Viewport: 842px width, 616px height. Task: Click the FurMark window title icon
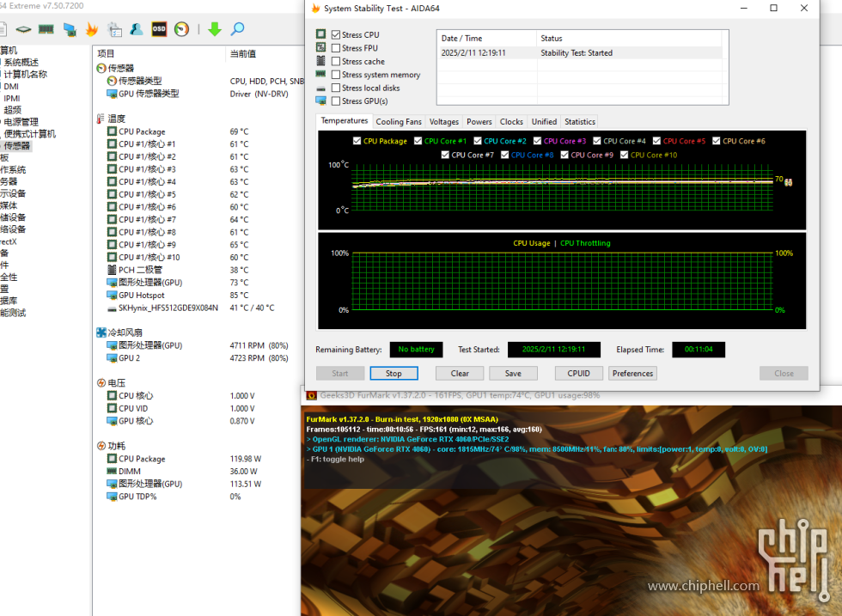tap(311, 395)
